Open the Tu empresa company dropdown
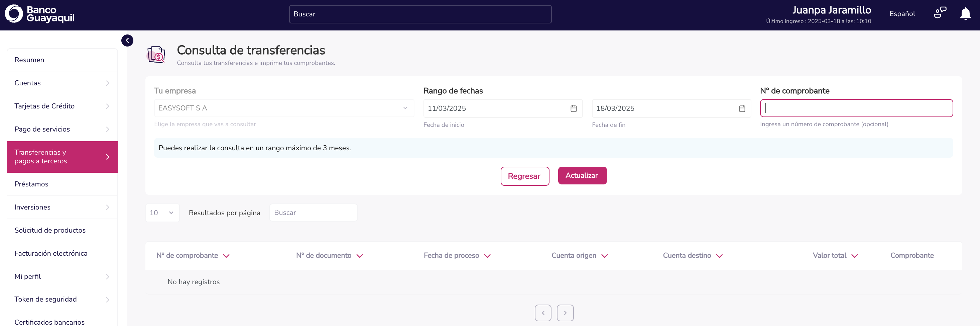Screen dimensions: 980x326 283,108
